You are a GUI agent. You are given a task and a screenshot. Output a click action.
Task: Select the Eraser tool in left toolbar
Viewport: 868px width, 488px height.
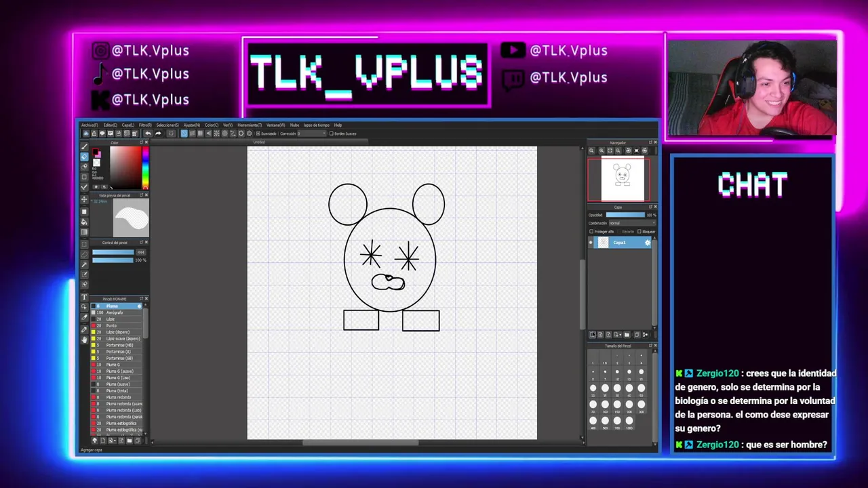click(84, 157)
